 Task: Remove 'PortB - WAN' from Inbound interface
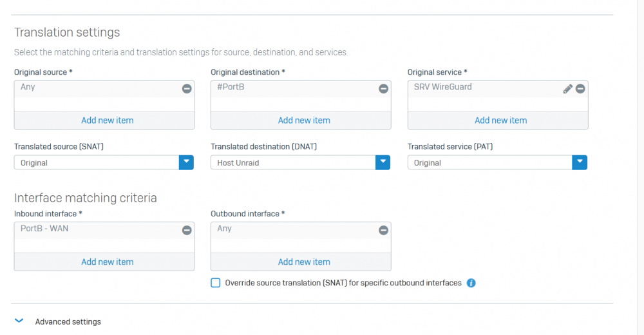pos(187,230)
